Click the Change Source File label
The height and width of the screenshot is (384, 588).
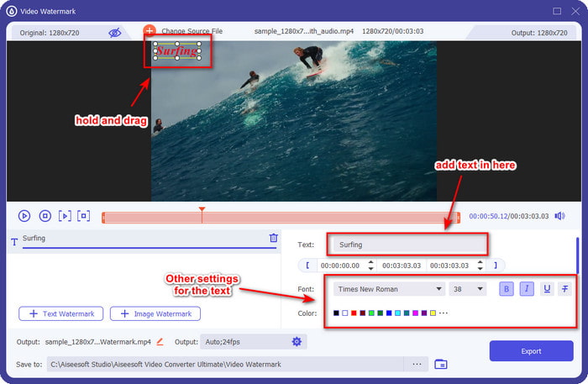tap(192, 31)
